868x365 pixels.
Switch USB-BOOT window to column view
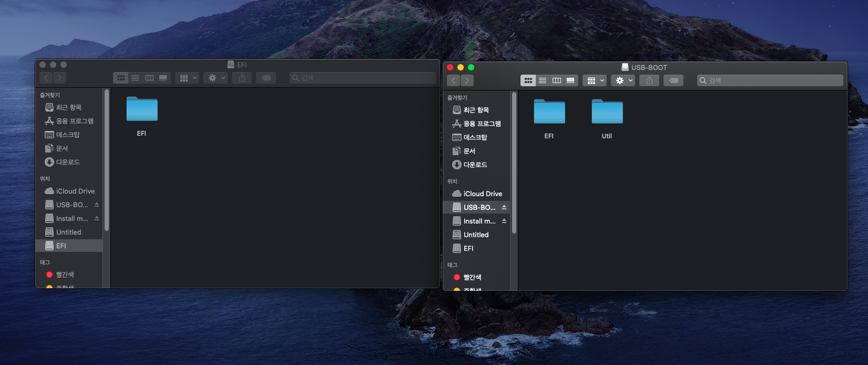click(557, 80)
